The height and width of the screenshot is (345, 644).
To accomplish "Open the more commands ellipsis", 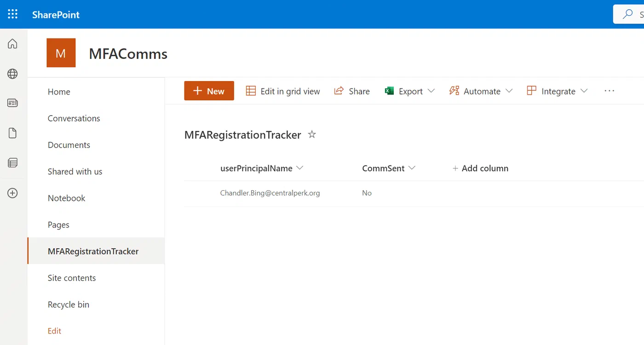I will click(x=609, y=91).
